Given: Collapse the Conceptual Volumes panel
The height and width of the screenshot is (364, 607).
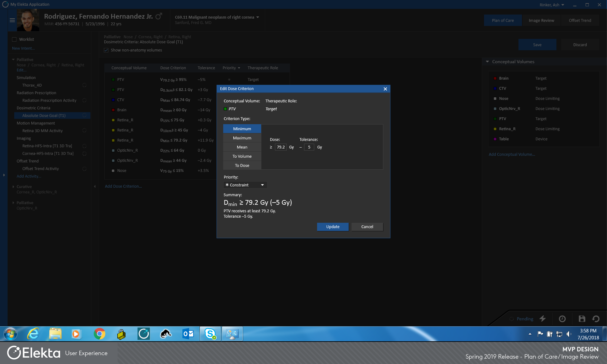Looking at the screenshot, I should [487, 62].
